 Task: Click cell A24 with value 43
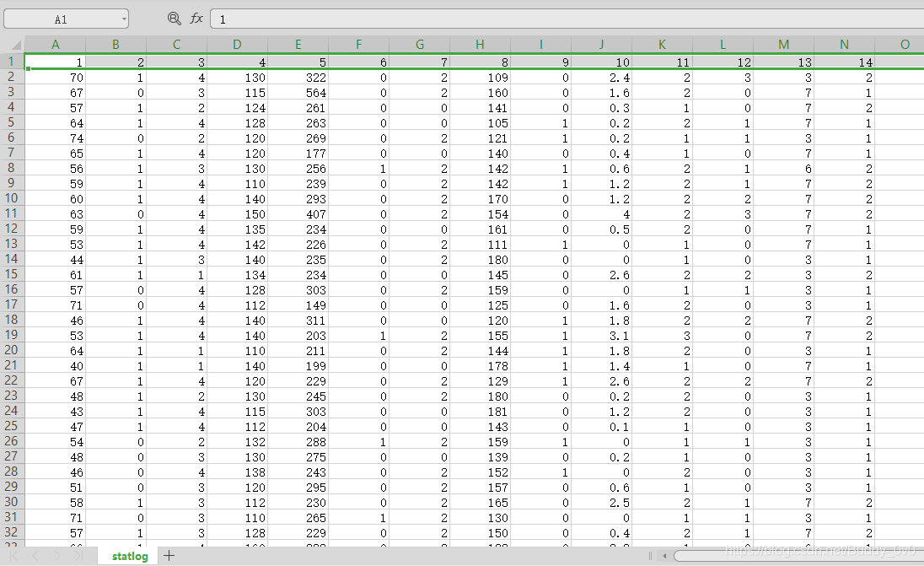coord(56,412)
